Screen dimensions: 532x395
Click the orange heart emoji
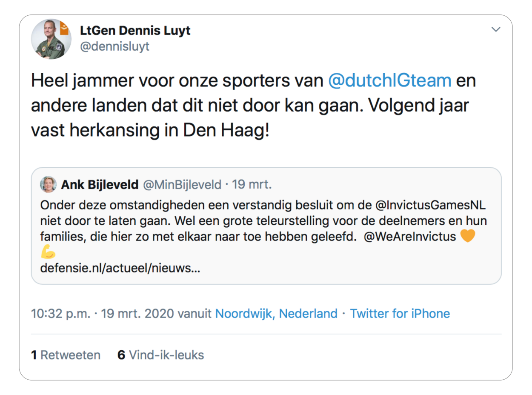[x=467, y=235]
